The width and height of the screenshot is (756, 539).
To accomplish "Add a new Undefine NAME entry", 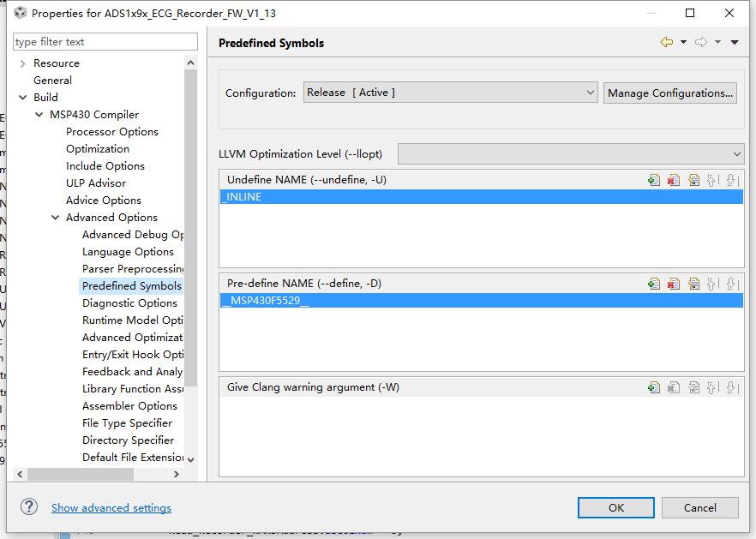I will (x=654, y=180).
